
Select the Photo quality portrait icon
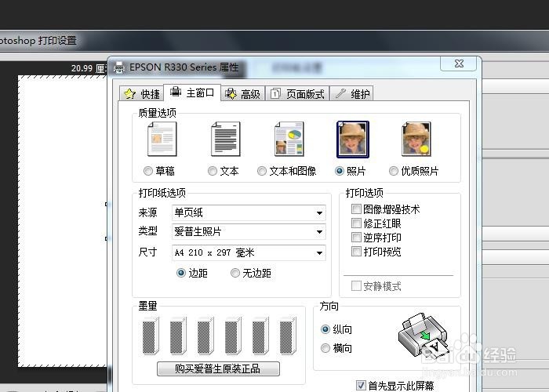tap(353, 140)
